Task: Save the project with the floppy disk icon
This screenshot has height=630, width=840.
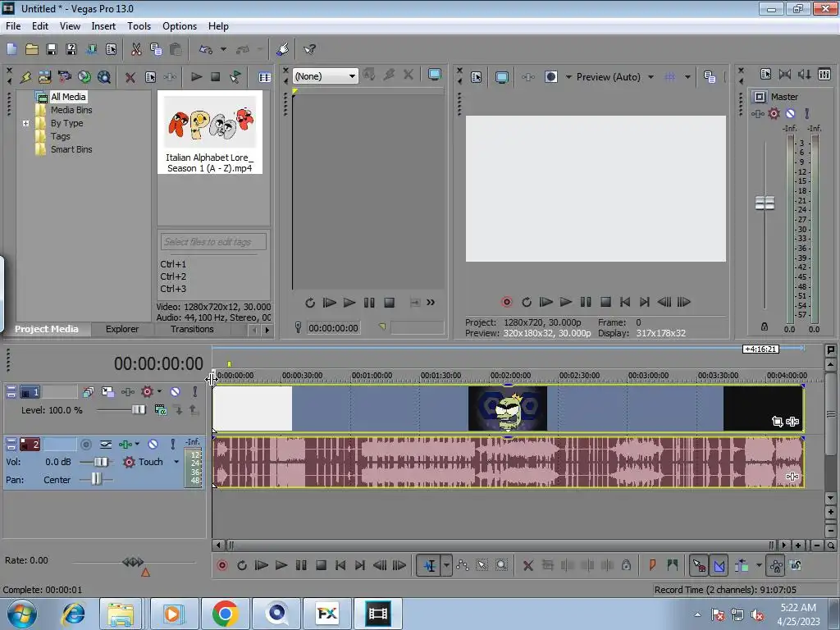Action: [x=52, y=49]
